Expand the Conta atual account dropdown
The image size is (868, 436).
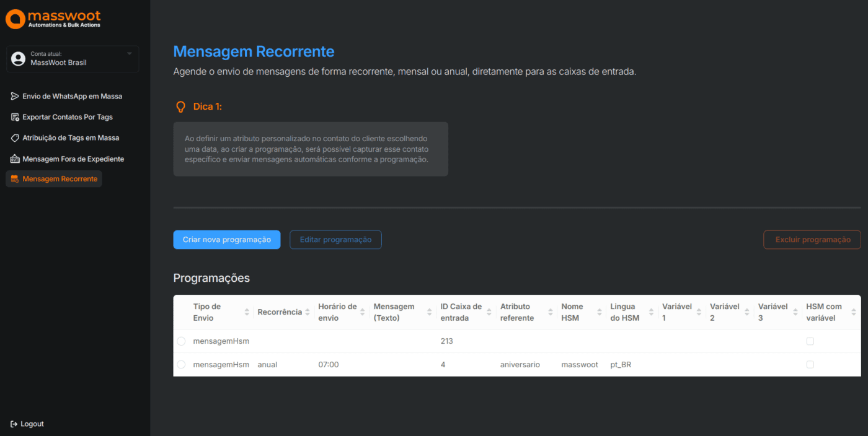(x=130, y=54)
